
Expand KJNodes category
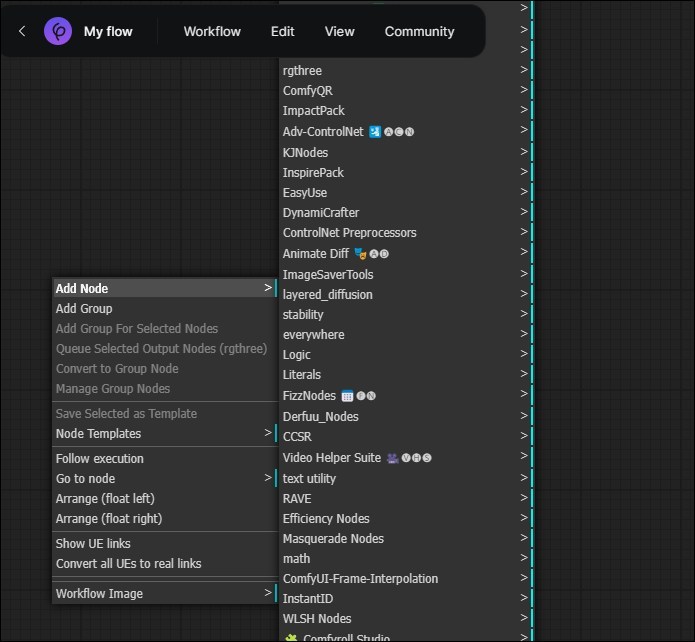pyautogui.click(x=406, y=153)
